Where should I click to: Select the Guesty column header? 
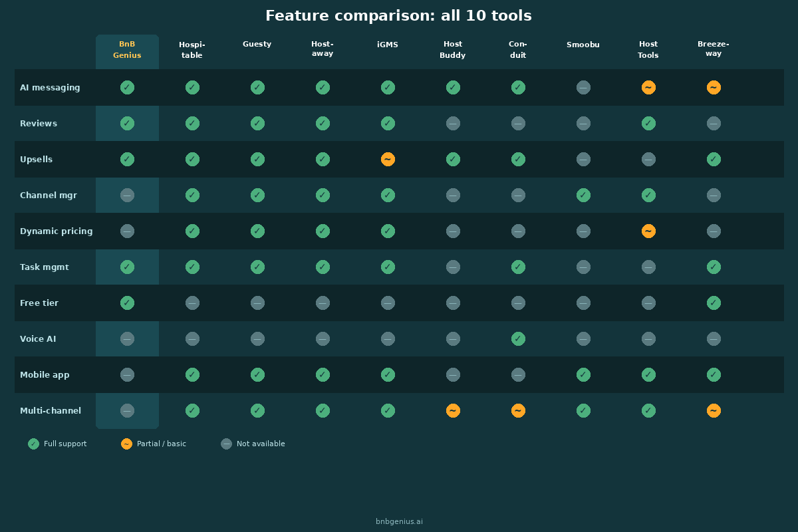257,45
